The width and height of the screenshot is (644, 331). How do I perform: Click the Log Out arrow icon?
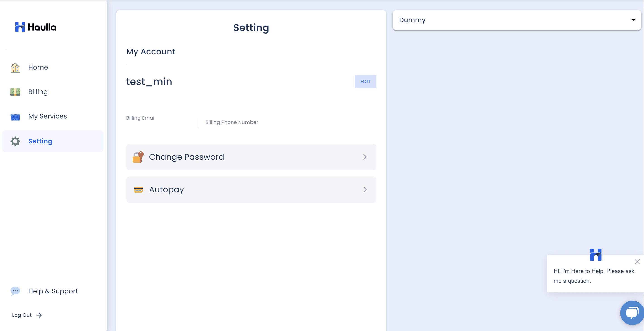(x=39, y=315)
